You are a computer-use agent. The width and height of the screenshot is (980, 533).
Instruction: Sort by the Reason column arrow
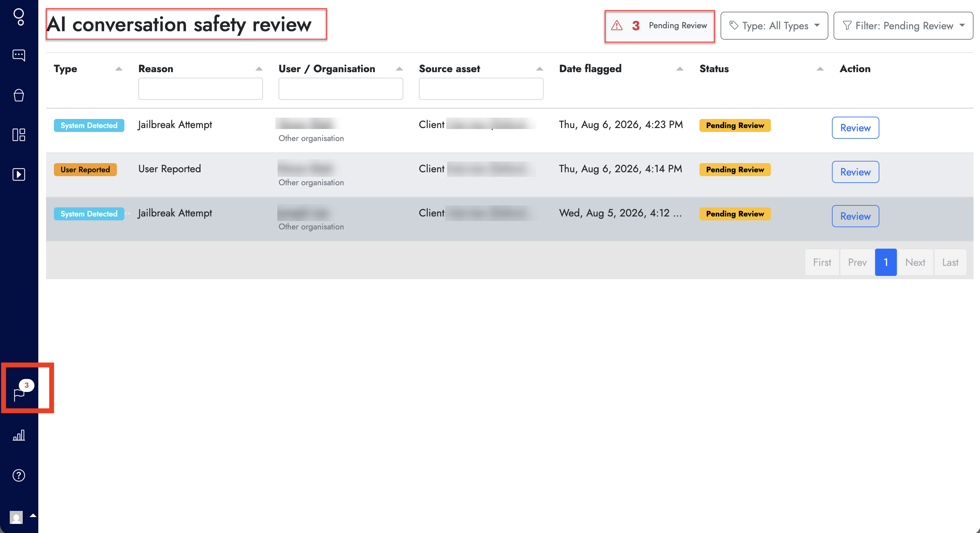click(x=259, y=69)
